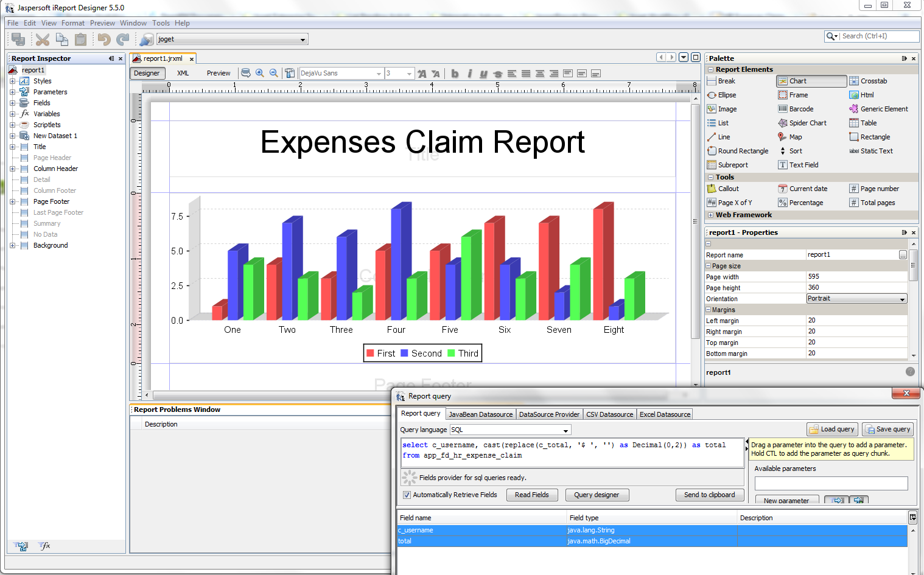Toggle underline text formatting
The height and width of the screenshot is (575, 924).
pos(483,73)
